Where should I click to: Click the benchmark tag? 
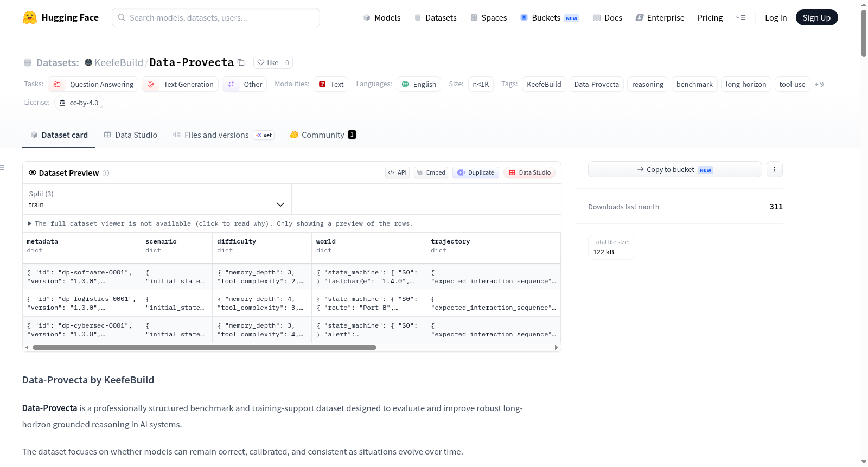pos(694,84)
